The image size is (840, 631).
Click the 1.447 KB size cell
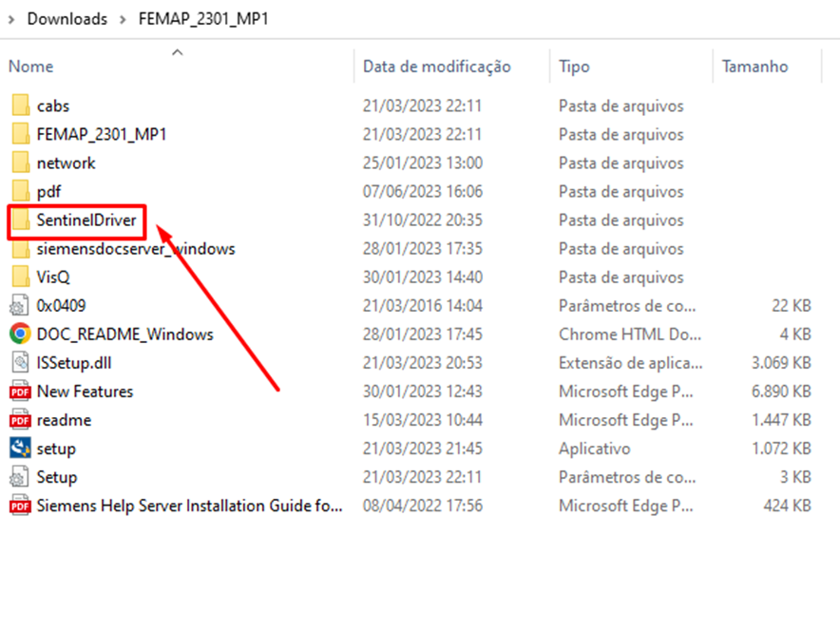pyautogui.click(x=781, y=420)
